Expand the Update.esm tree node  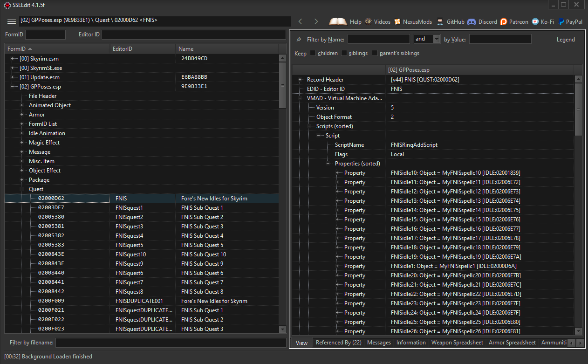click(x=14, y=77)
